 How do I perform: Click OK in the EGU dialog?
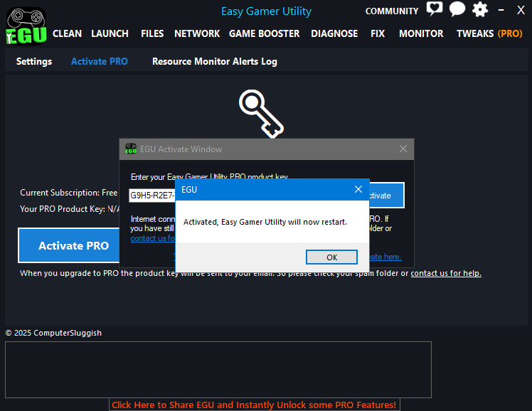[x=331, y=257]
